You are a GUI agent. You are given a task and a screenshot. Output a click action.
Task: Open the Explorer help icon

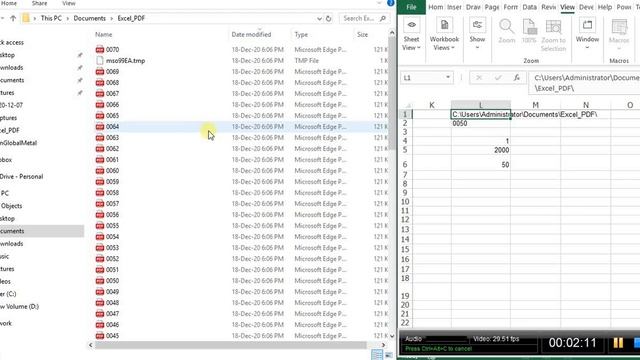(x=390, y=3)
